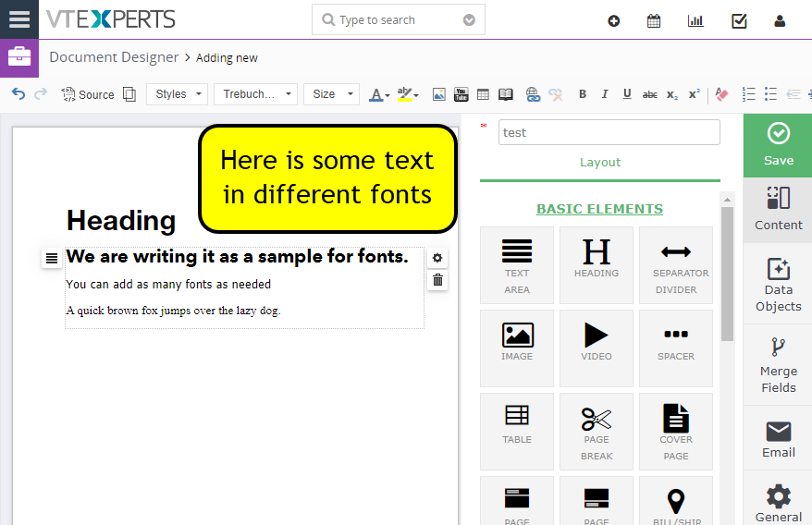Click the BASIC ELEMENTS link

tap(599, 209)
